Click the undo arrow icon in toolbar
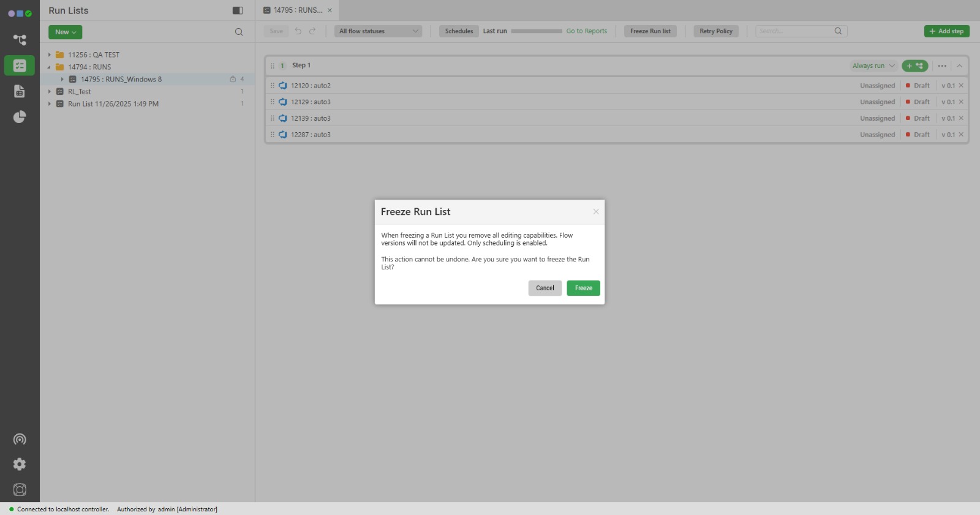Screen dimensions: 980x515 [x=298, y=31]
